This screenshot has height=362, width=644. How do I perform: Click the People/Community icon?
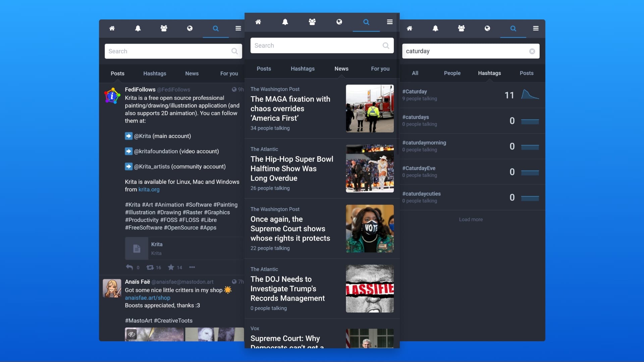click(x=164, y=28)
